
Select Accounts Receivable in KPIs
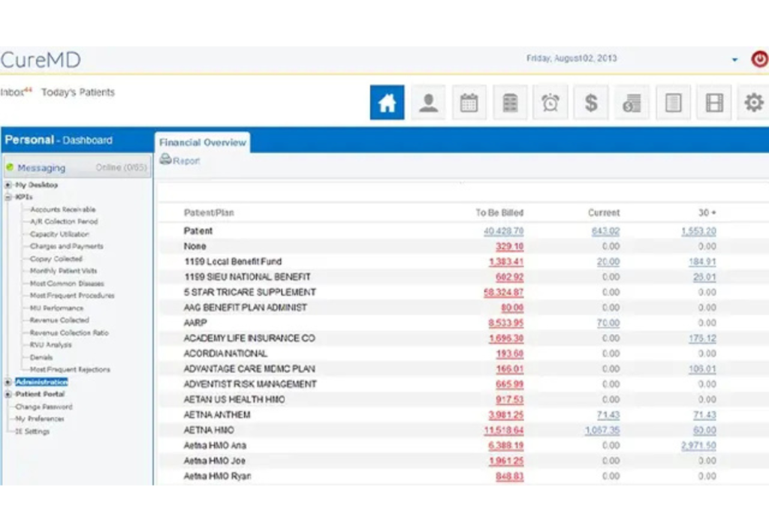[63, 209]
